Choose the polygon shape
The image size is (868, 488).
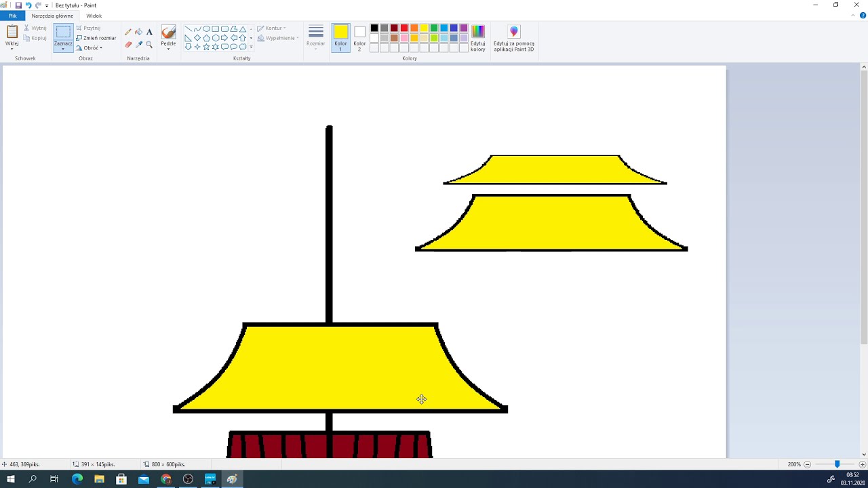(233, 29)
